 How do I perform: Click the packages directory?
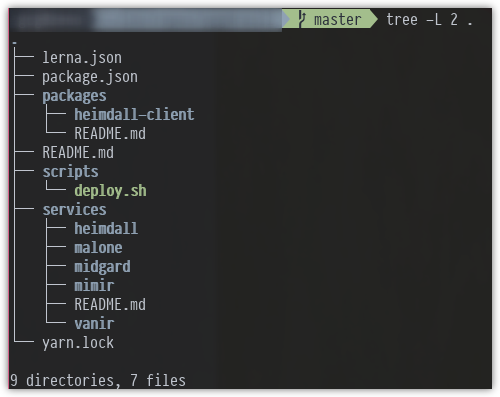74,96
